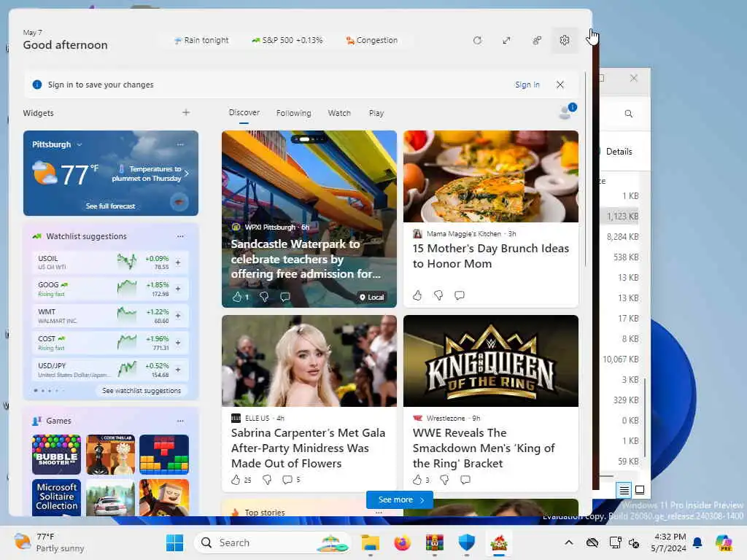This screenshot has height=560, width=747.
Task: Click See full forecast link
Action: [x=111, y=206]
